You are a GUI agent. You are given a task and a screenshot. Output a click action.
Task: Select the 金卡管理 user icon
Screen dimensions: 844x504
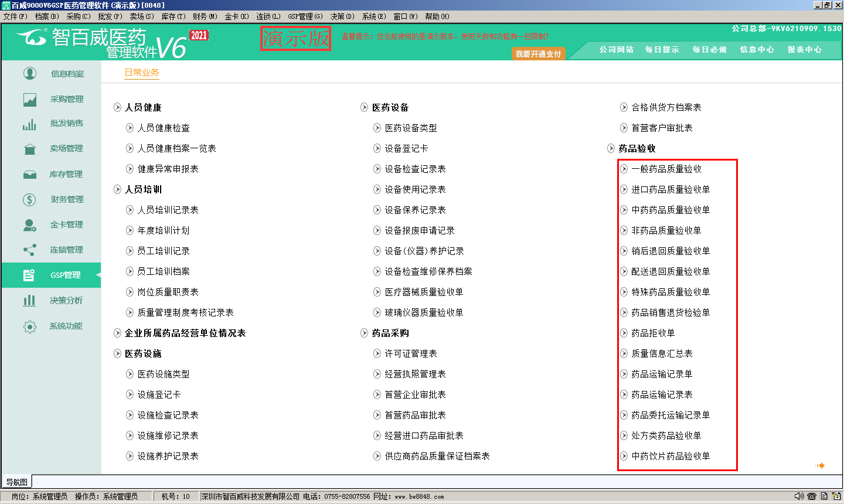coord(30,225)
